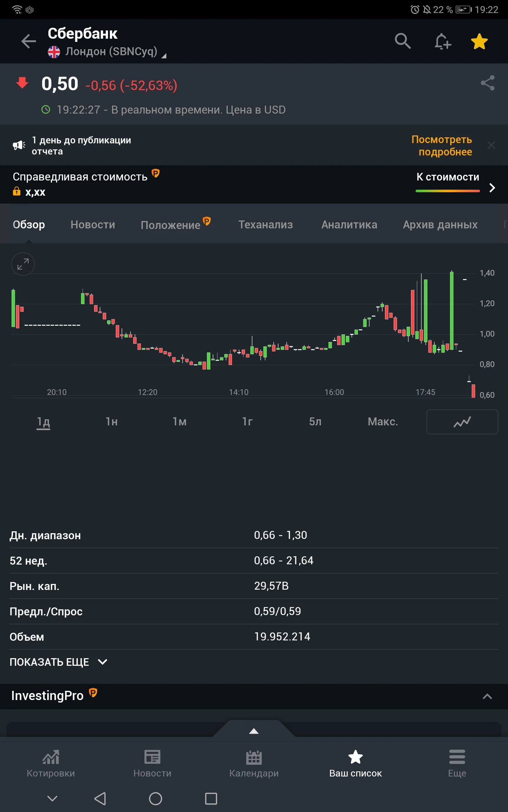508x812 pixels.
Task: Tap the Предл./Спрос value 0,59/0,59
Action: coord(277,611)
